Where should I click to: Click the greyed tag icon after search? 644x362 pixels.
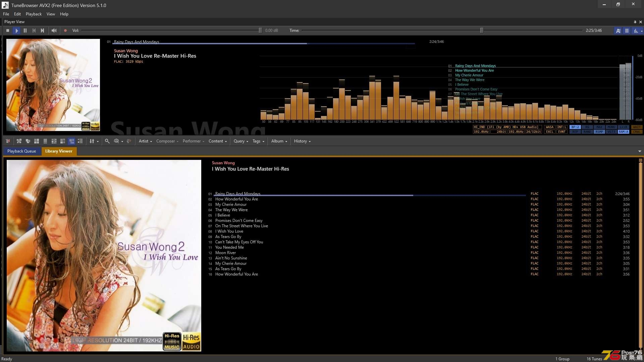[x=129, y=141]
